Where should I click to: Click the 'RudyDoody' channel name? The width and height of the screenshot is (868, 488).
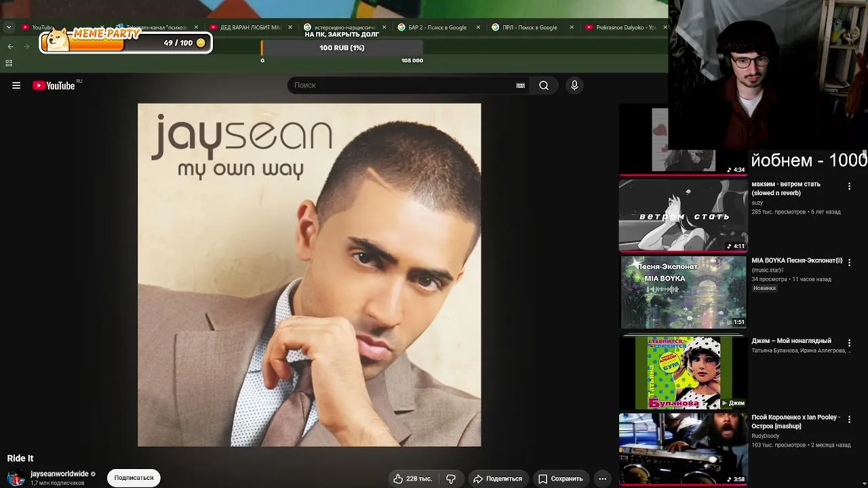tap(766, 436)
